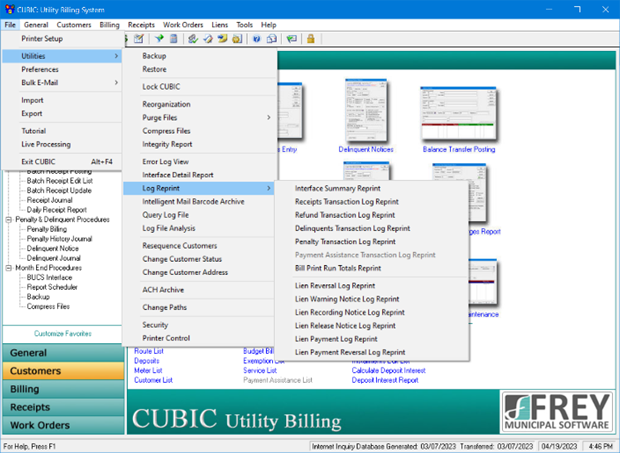Click the envelope mail toolbar icon
Screen dimensions: 620x453
pyautogui.click(x=272, y=39)
